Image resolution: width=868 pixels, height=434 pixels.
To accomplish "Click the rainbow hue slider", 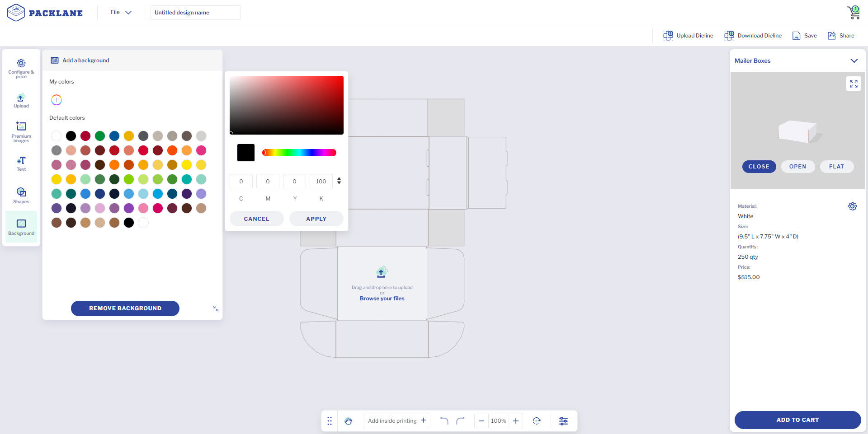I will (x=299, y=153).
